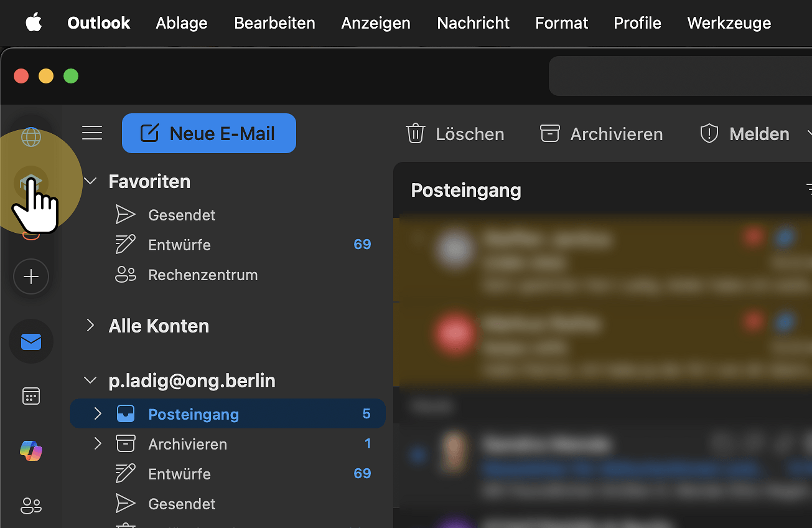This screenshot has width=812, height=528.
Task: Select the graduation cap profile icon
Action: [x=31, y=183]
